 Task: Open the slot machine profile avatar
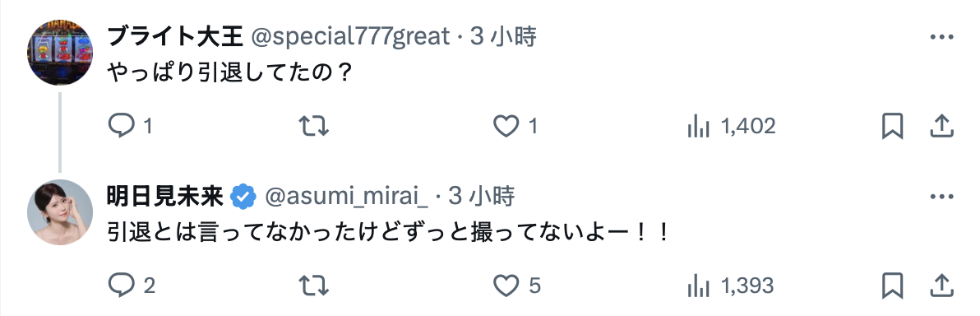(60, 52)
